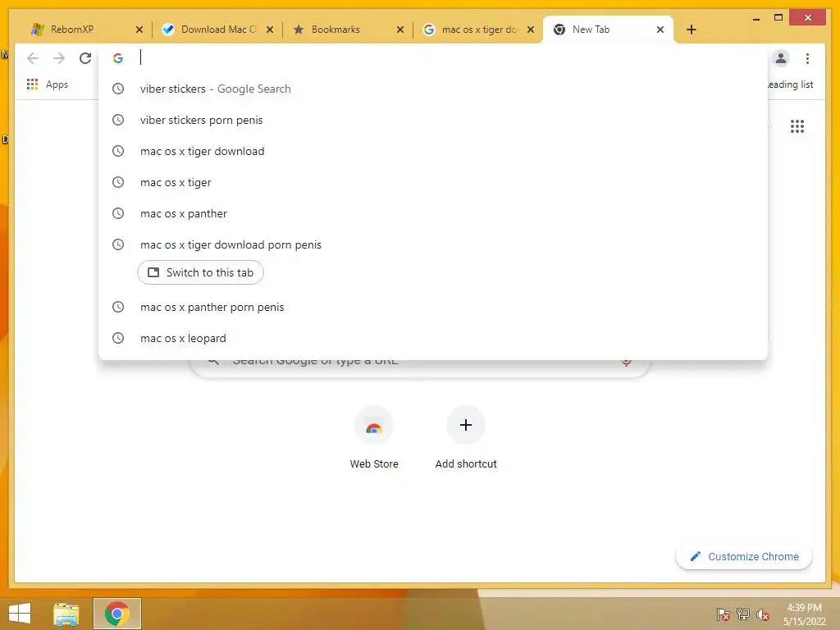This screenshot has width=840, height=630.
Task: Reload the page with the refresh icon
Action: click(x=85, y=58)
